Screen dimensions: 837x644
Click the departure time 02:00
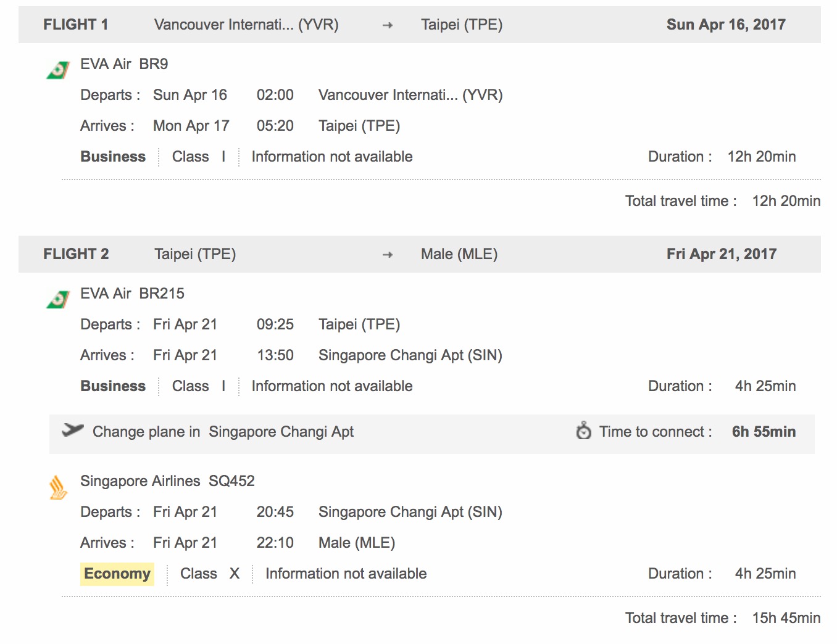275,95
